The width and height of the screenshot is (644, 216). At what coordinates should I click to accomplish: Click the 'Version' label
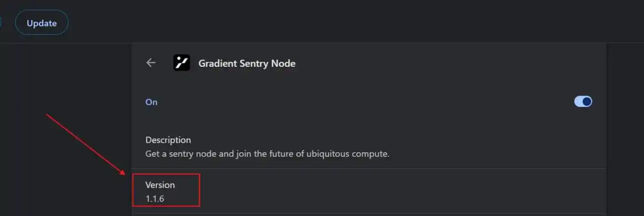pyautogui.click(x=160, y=185)
